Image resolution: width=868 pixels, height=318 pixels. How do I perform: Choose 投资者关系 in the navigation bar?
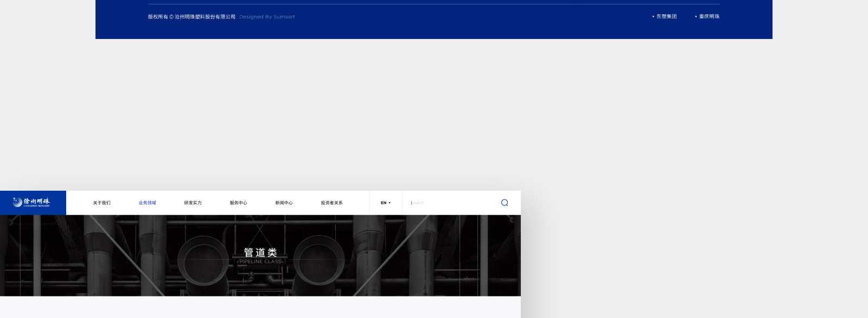(x=331, y=203)
